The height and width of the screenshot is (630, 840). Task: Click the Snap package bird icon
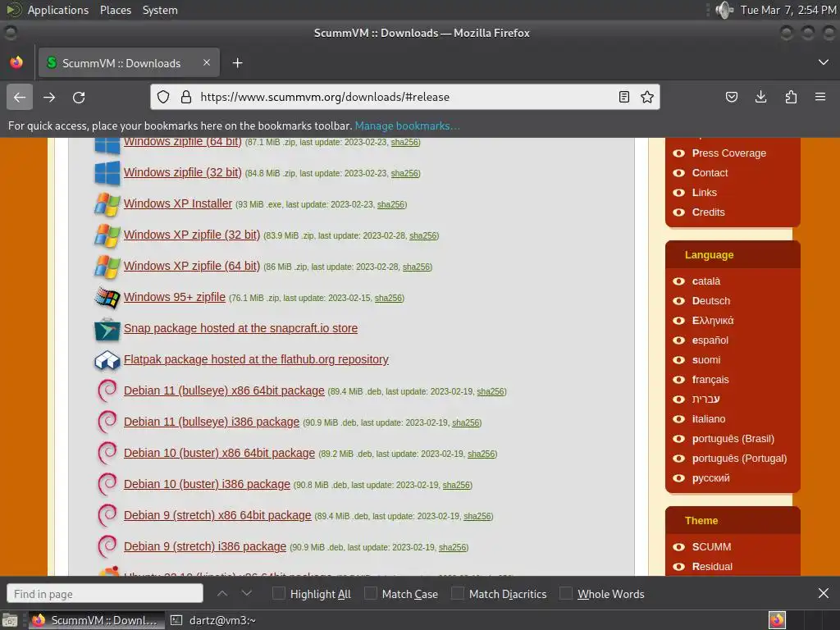(107, 329)
